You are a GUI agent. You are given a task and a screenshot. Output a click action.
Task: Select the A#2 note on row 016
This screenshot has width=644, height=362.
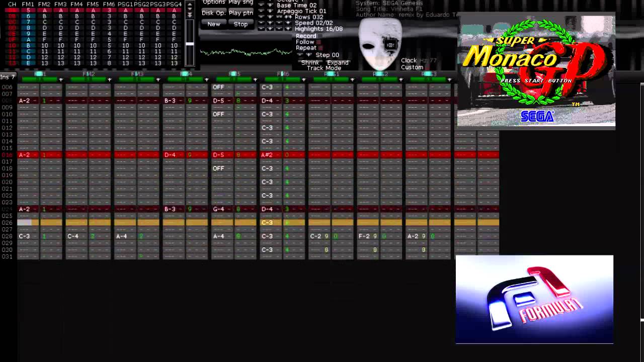267,155
